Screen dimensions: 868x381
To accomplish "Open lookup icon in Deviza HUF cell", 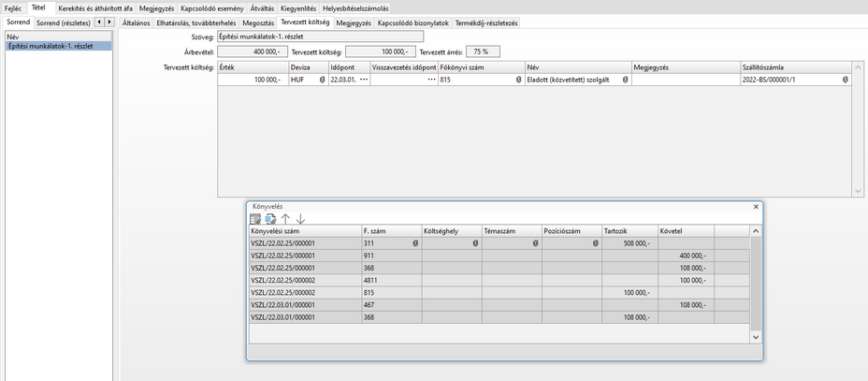I will click(322, 81).
